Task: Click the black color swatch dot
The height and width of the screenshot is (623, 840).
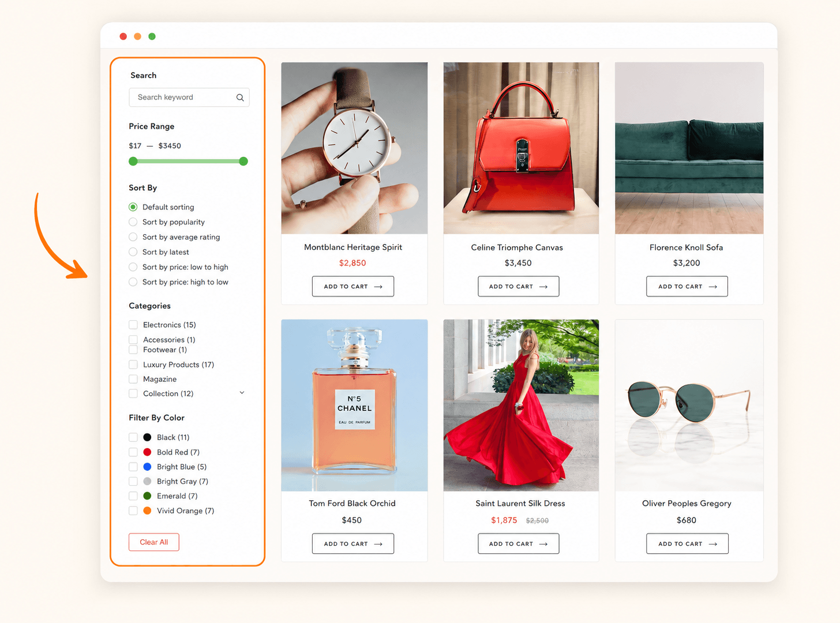Action: coord(147,437)
